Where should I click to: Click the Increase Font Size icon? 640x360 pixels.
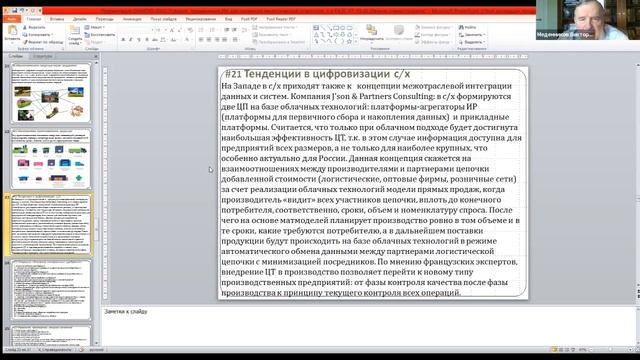(x=172, y=30)
